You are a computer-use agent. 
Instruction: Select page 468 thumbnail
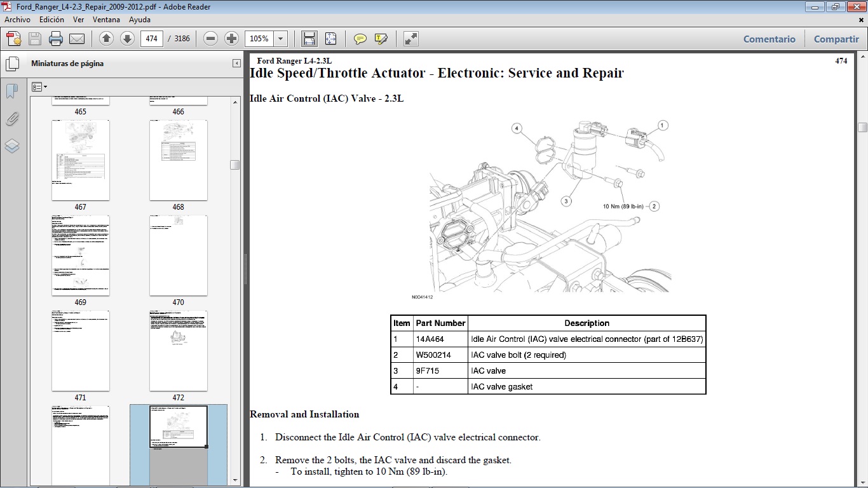coord(179,160)
